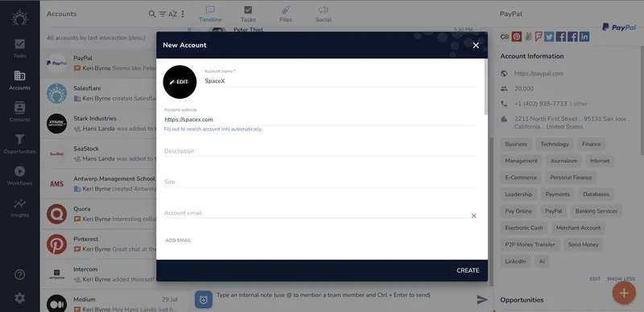Open PayPal Foursquare profile icon
This screenshot has width=644, height=312.
[539, 36]
